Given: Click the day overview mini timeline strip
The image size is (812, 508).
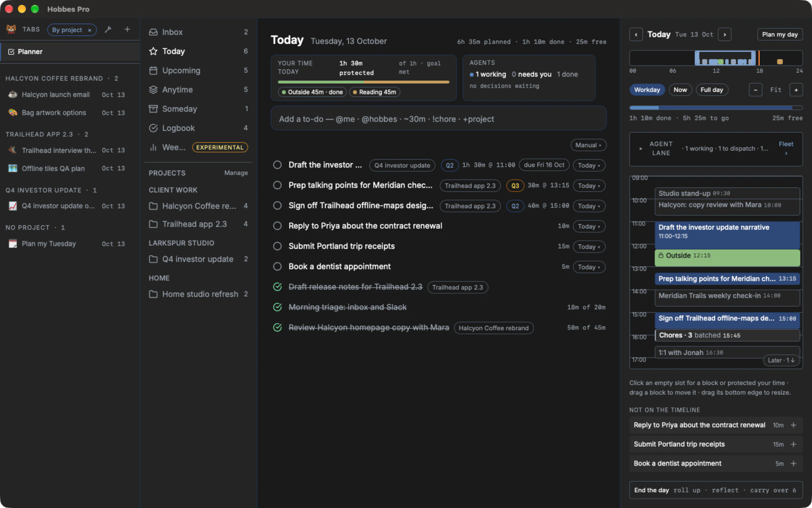Looking at the screenshot, I should pos(716,58).
